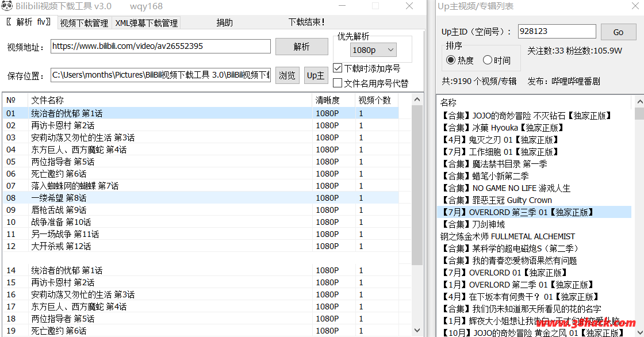
Task: Click the Go button
Action: [x=619, y=32]
